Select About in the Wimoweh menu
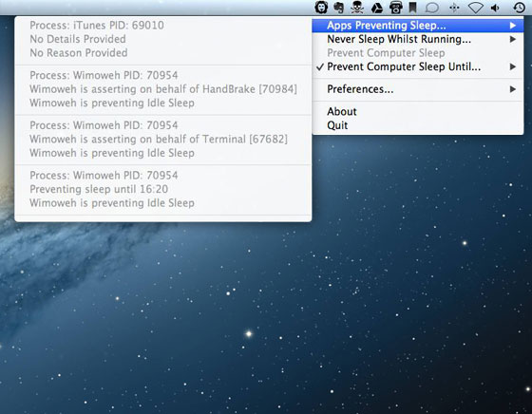 point(418,111)
